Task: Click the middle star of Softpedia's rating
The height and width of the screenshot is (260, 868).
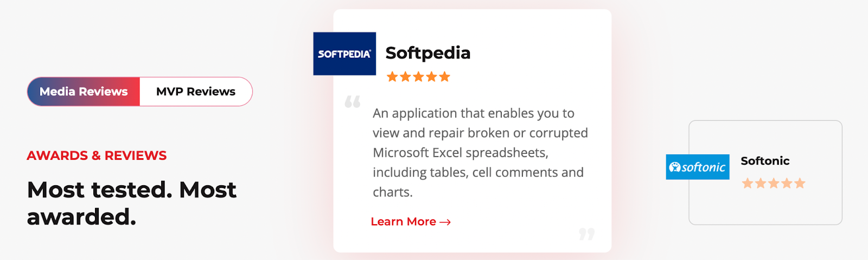Action: pyautogui.click(x=418, y=77)
